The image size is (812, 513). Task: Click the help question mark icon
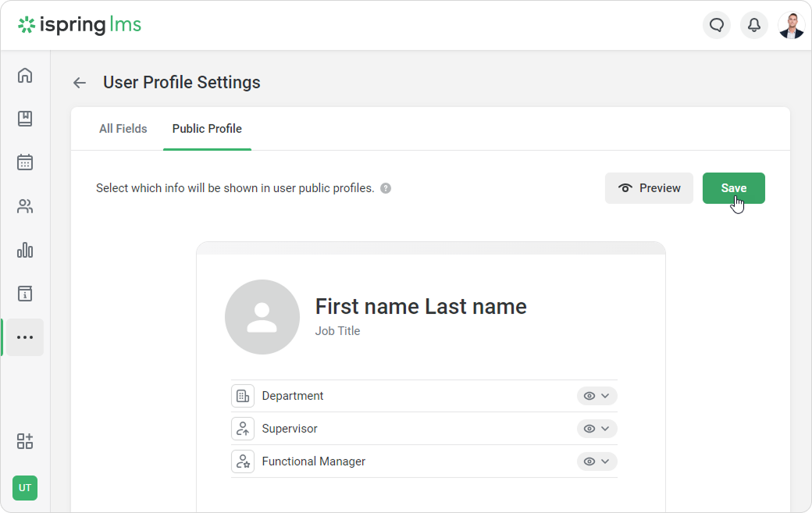coord(386,188)
